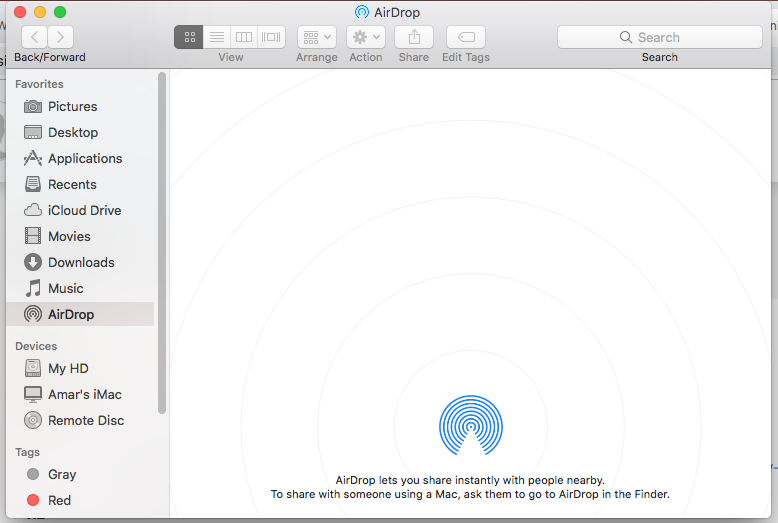Click the Music note icon
Viewport: 778px width, 523px height.
click(x=33, y=288)
